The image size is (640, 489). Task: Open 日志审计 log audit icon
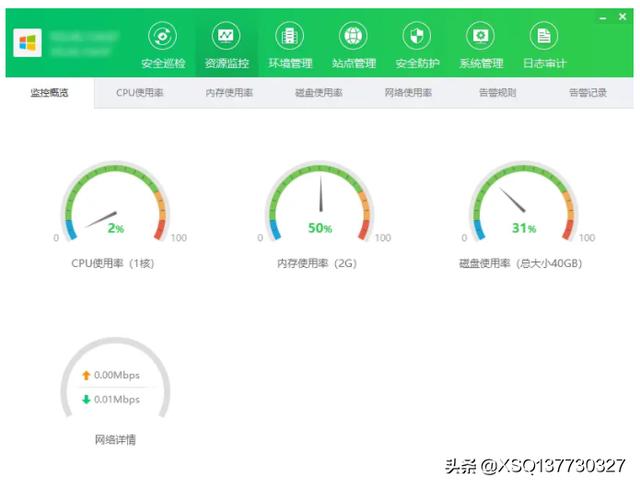tap(544, 36)
